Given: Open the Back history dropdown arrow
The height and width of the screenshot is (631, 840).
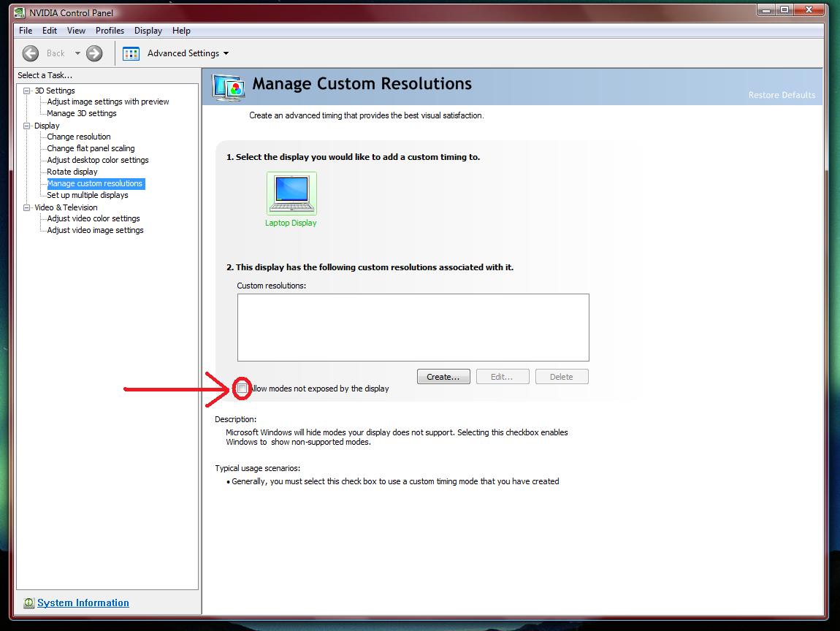Looking at the screenshot, I should coord(77,53).
